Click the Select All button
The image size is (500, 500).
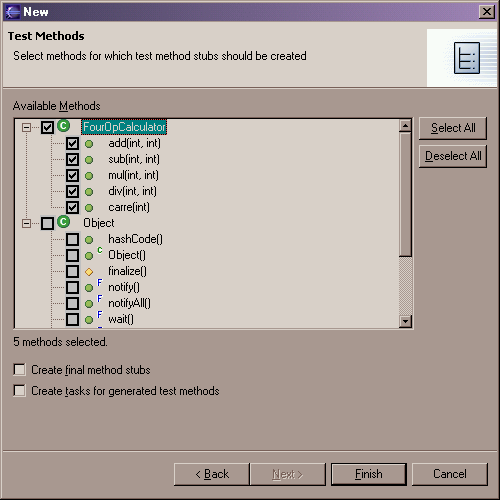click(453, 128)
